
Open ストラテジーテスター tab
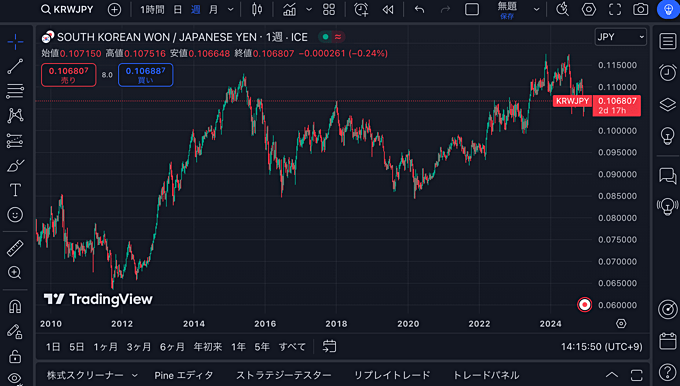point(284,375)
